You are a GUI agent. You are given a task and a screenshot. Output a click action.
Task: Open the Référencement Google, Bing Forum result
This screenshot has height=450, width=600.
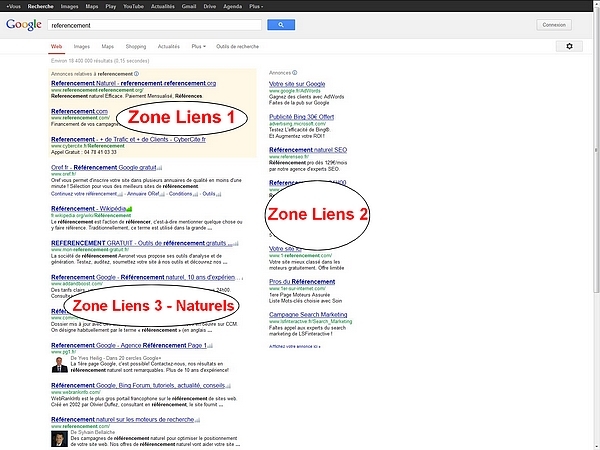(138, 385)
